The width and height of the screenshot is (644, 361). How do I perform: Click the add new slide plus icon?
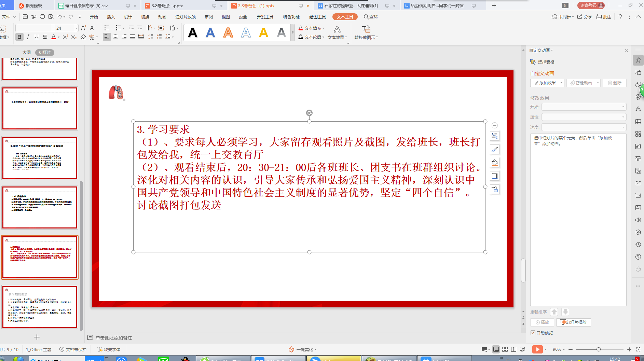coord(37,337)
